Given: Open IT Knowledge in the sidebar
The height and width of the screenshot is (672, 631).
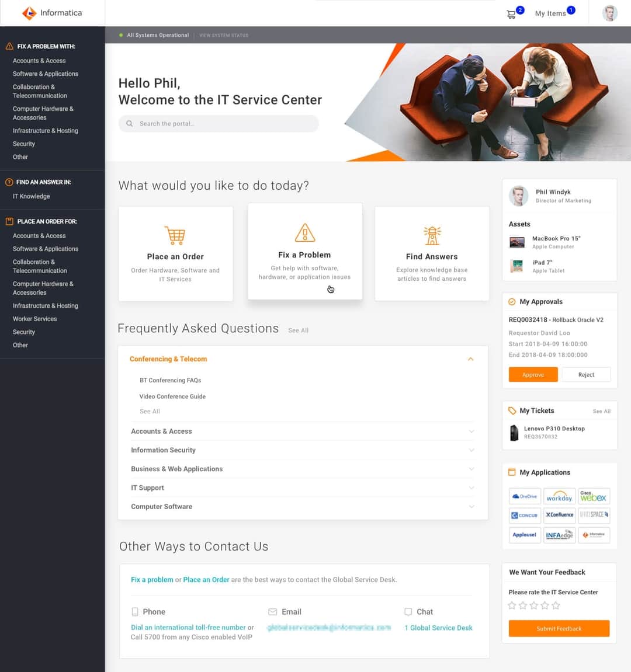Looking at the screenshot, I should click(x=31, y=196).
